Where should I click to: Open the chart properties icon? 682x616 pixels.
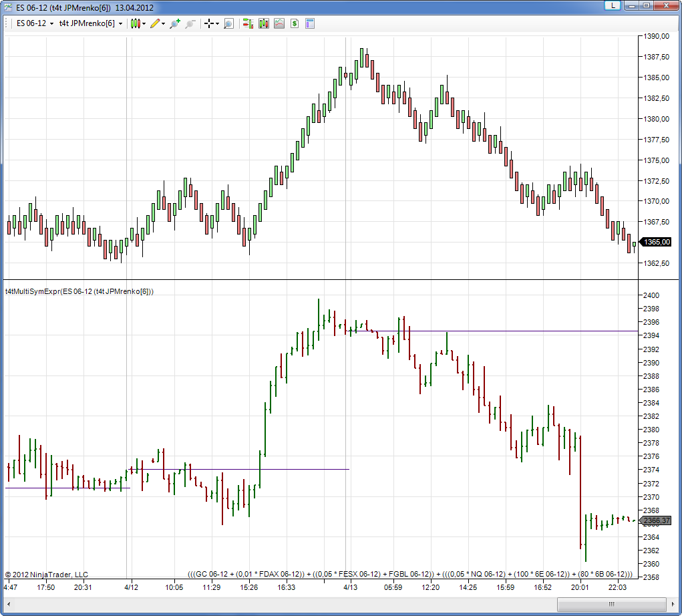point(310,23)
